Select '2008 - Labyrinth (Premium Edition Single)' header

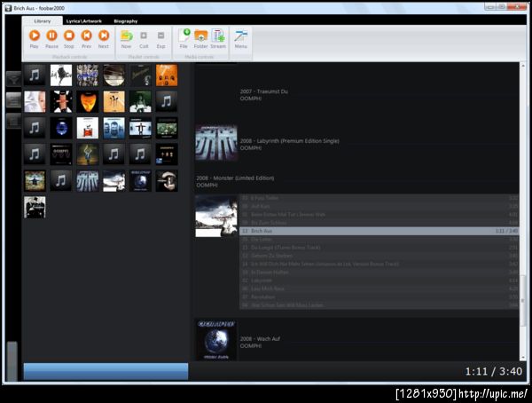(289, 140)
